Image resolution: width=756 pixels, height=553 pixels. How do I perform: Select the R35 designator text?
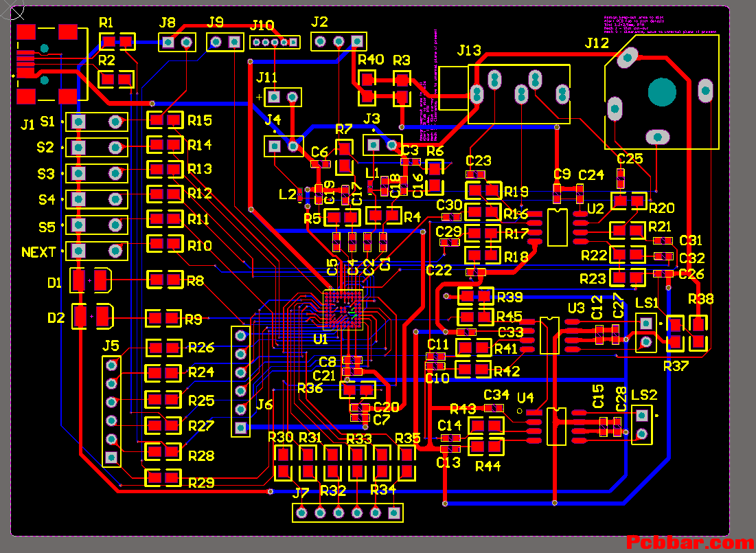(x=408, y=438)
